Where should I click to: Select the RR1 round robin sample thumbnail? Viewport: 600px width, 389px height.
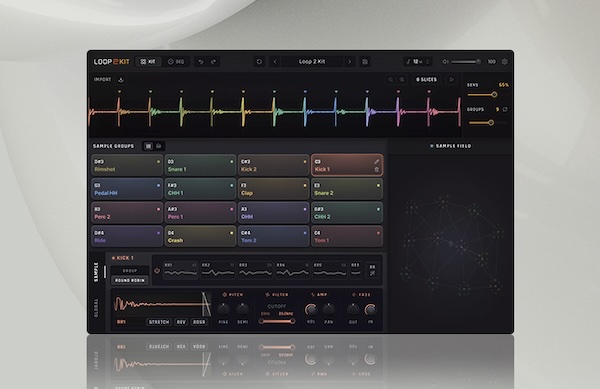point(180,270)
